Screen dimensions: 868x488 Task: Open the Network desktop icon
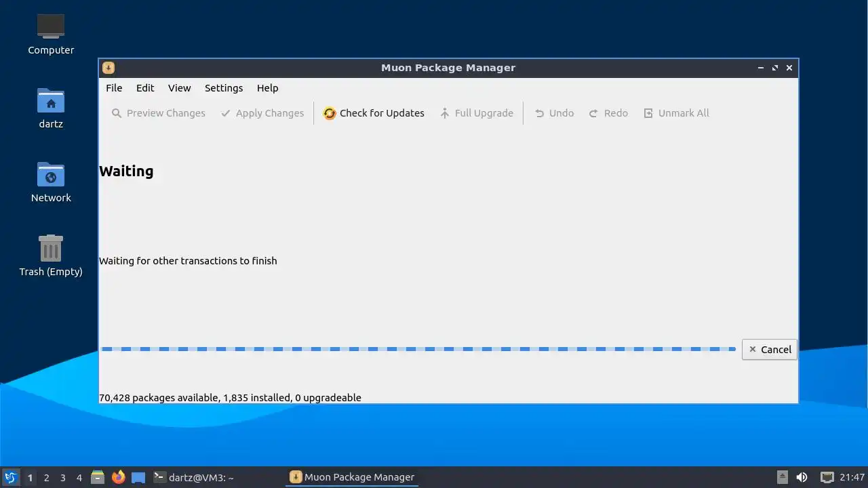51,182
